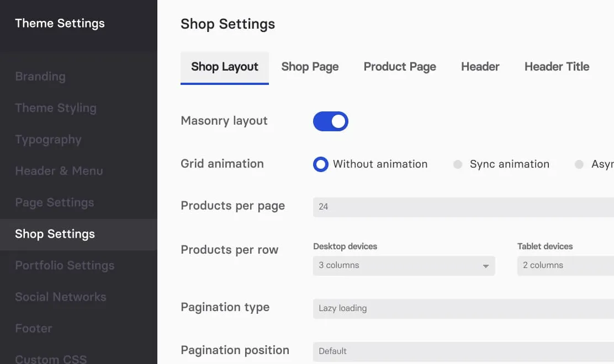
Task: Open the Tablet devices columns dropdown
Action: 565,266
